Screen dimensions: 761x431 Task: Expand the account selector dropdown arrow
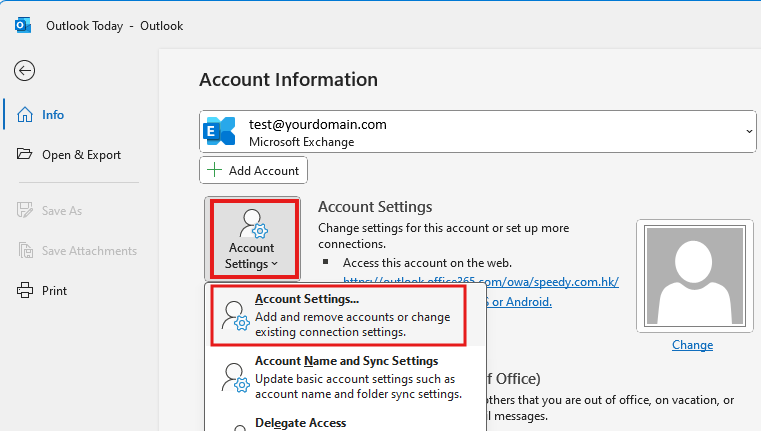(x=749, y=132)
